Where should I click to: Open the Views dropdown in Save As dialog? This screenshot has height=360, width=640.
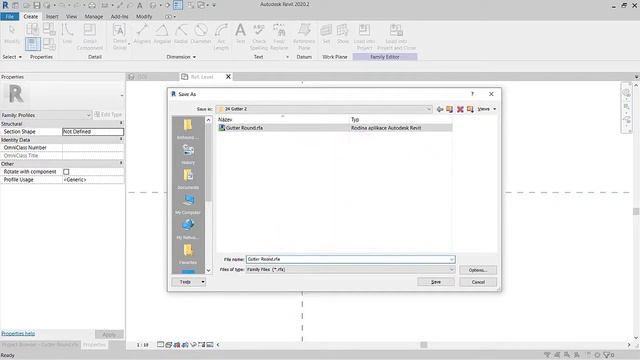point(487,109)
